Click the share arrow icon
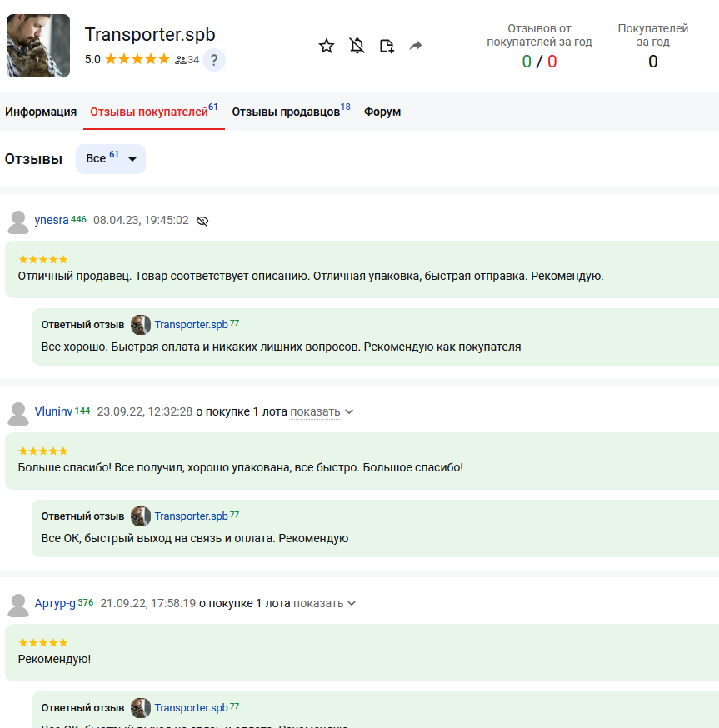 tap(416, 46)
